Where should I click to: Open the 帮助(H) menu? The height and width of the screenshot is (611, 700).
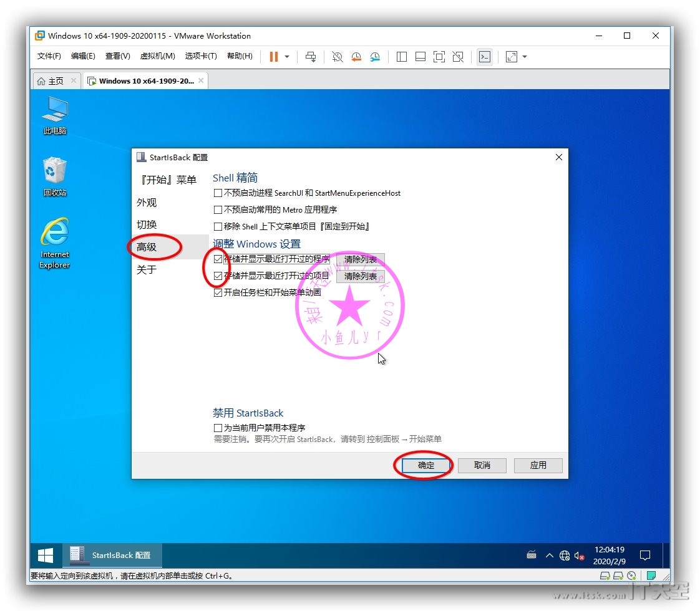[240, 56]
